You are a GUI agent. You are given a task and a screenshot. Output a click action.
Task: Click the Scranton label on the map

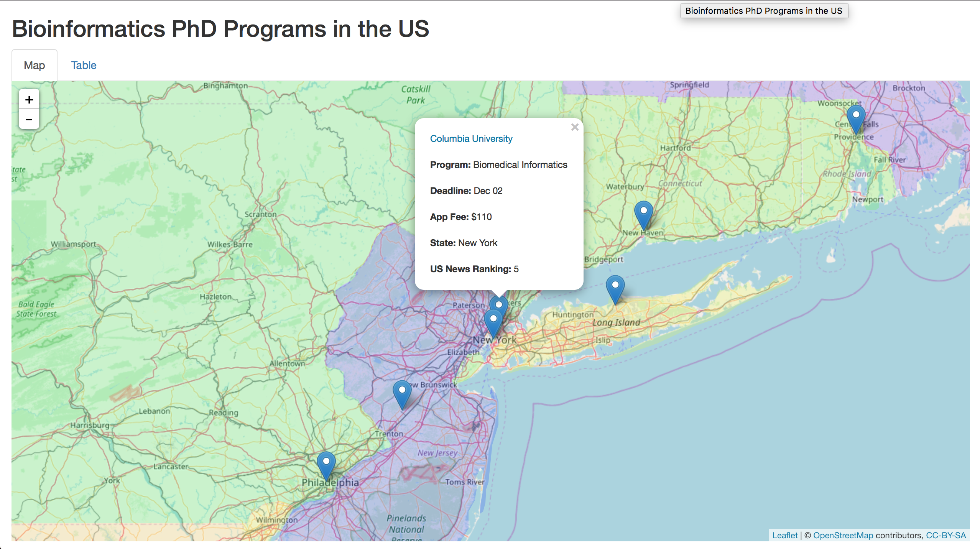coord(260,214)
